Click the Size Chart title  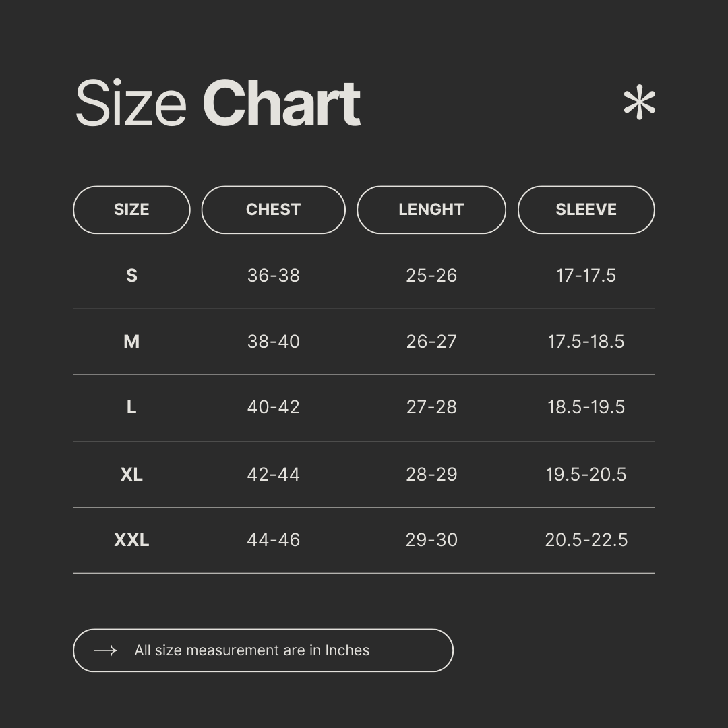(x=218, y=104)
